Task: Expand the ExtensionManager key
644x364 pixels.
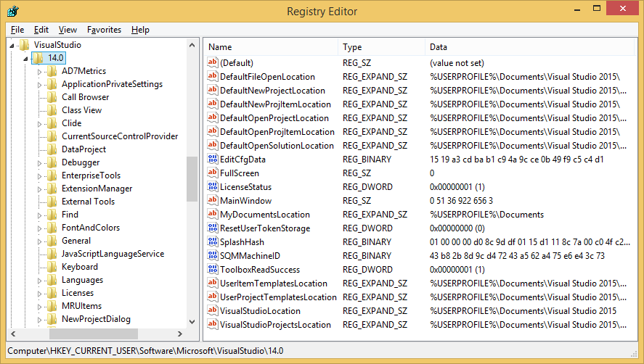Action: (x=39, y=189)
